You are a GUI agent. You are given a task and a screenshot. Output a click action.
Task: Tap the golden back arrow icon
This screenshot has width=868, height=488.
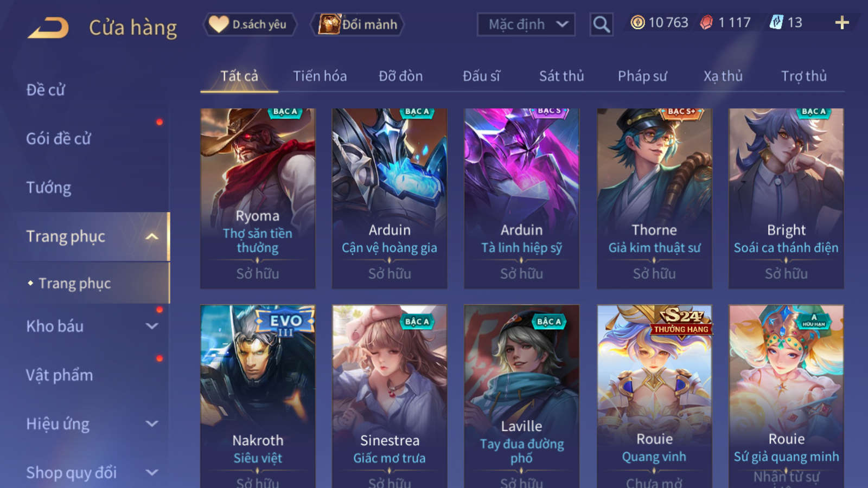point(48,27)
